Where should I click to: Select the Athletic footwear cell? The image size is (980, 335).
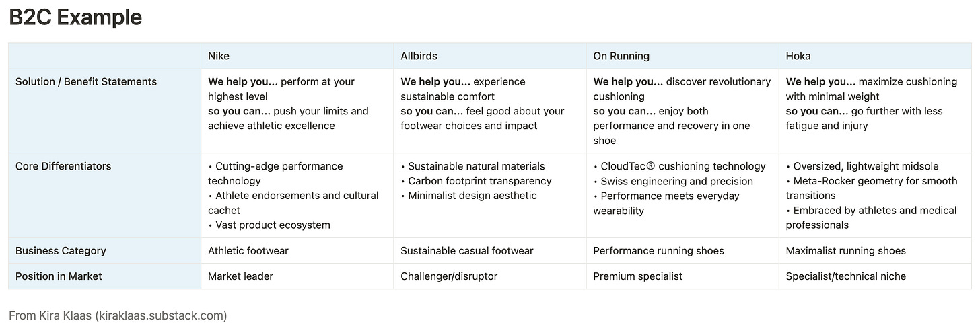click(248, 250)
